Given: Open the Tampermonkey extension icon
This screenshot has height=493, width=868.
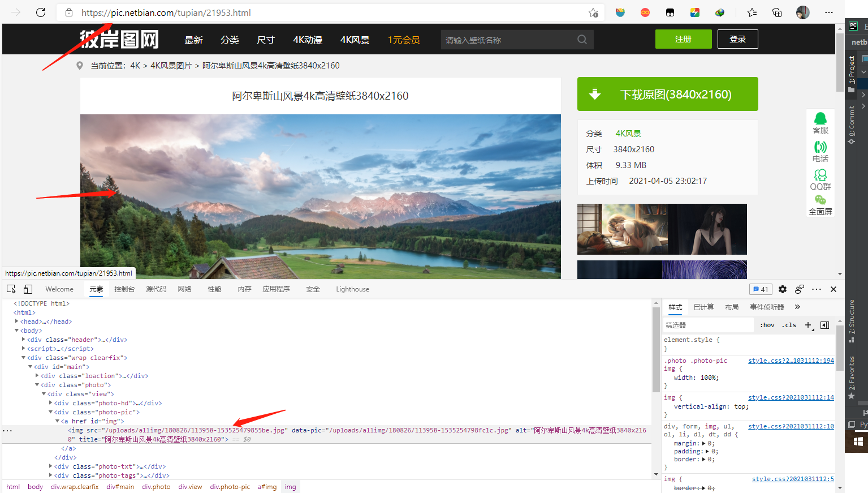Looking at the screenshot, I should point(670,12).
